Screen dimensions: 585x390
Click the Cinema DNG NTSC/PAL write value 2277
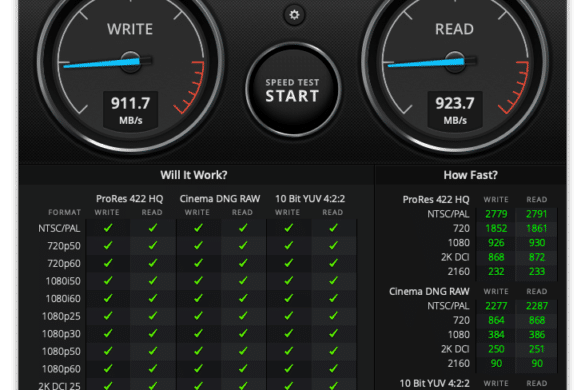(496, 306)
